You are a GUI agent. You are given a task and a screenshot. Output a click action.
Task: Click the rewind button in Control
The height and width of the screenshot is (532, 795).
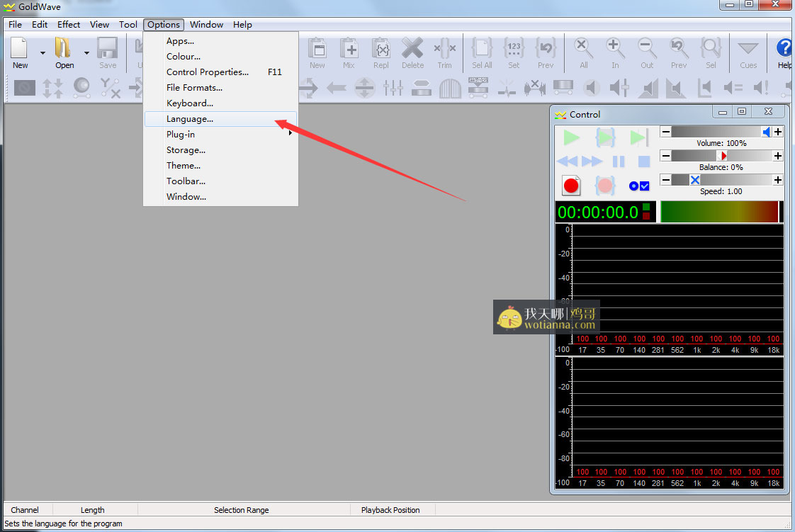coord(567,162)
